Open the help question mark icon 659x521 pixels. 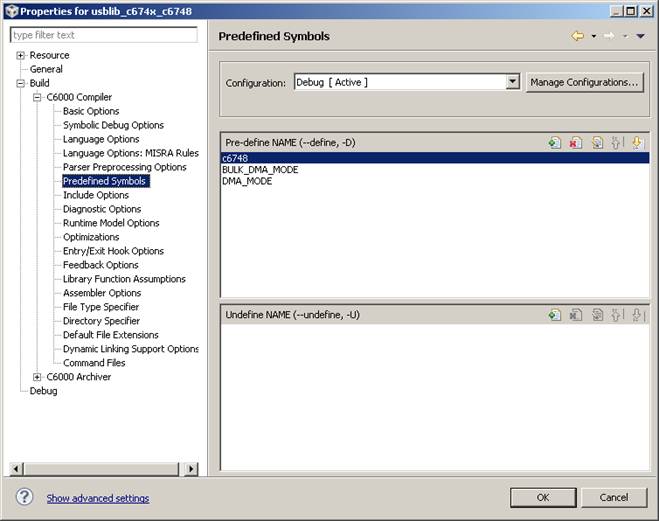(x=24, y=497)
